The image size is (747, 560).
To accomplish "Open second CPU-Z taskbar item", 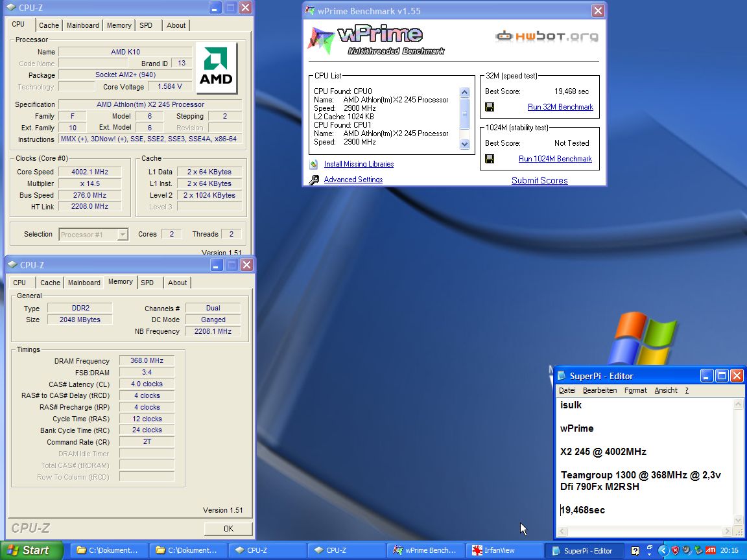I will (x=346, y=550).
